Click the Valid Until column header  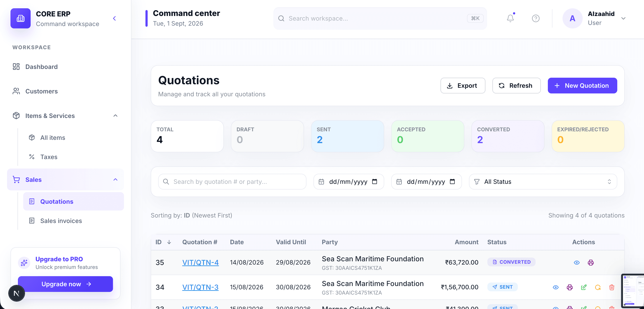(291, 242)
